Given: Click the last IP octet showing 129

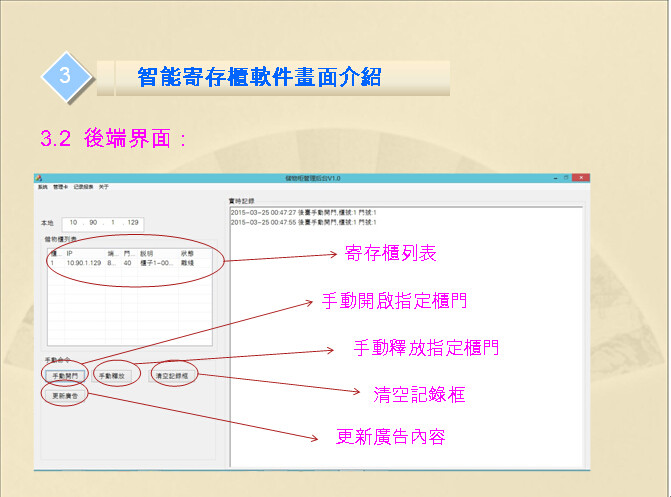Looking at the screenshot, I should (132, 222).
